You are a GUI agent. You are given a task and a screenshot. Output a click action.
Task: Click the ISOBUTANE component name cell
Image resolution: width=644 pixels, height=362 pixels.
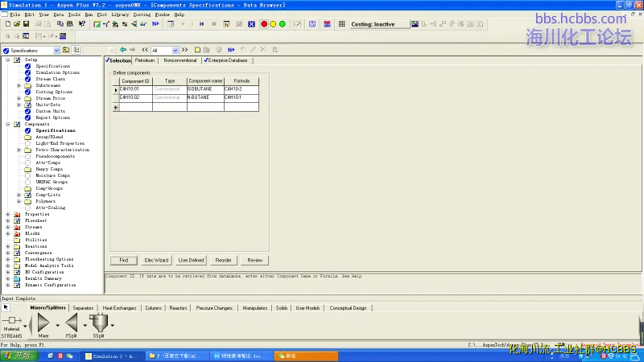tap(205, 89)
